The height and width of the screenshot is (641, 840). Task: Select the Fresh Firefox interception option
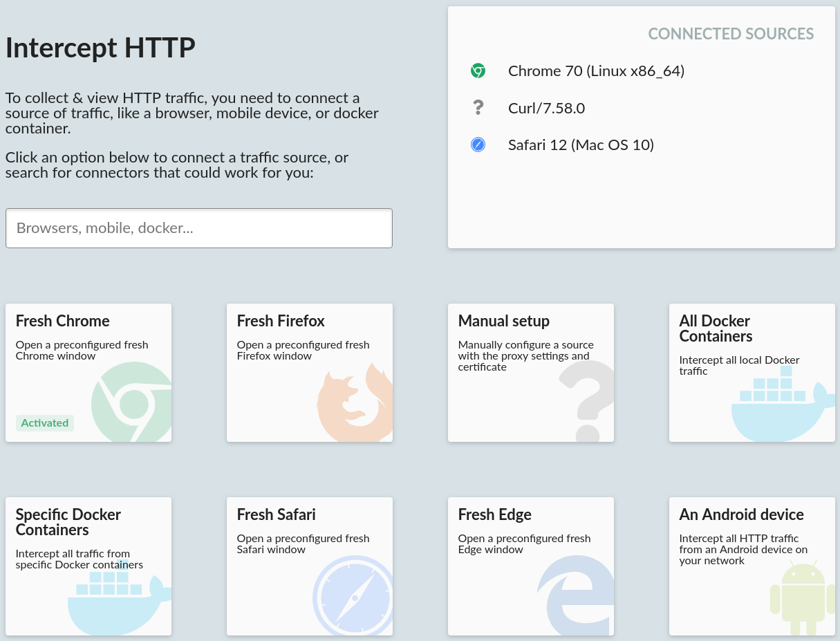click(x=281, y=321)
